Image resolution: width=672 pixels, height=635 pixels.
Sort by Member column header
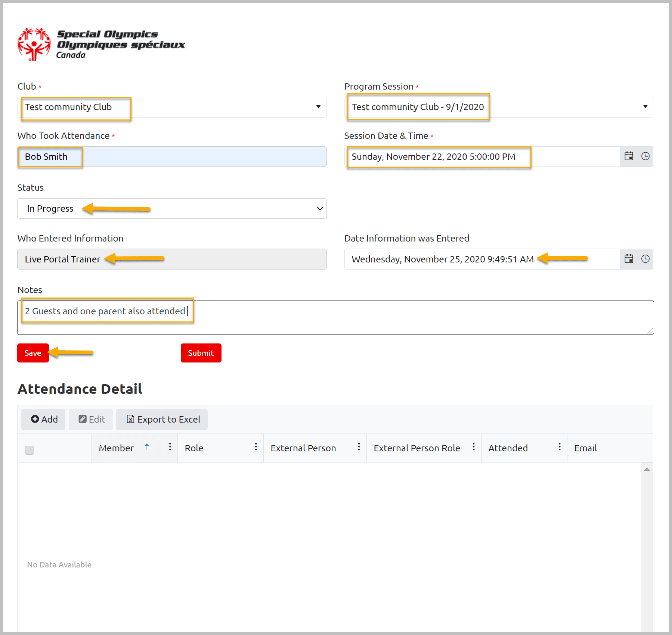point(116,448)
